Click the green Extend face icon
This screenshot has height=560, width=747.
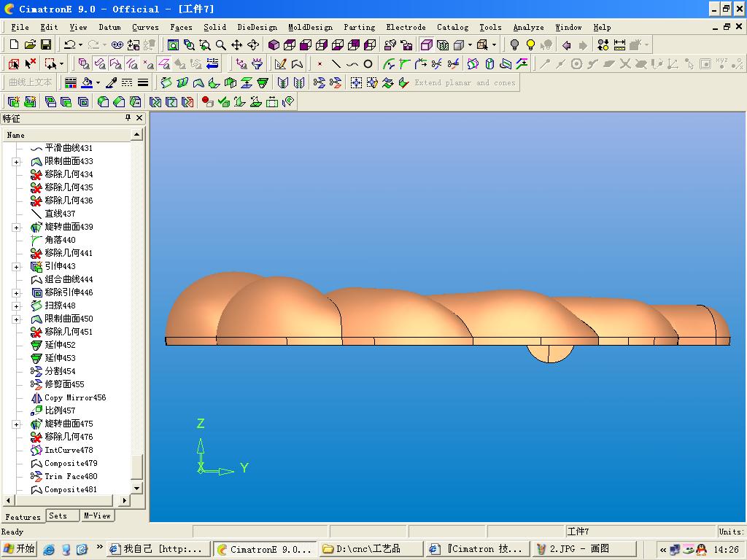263,83
